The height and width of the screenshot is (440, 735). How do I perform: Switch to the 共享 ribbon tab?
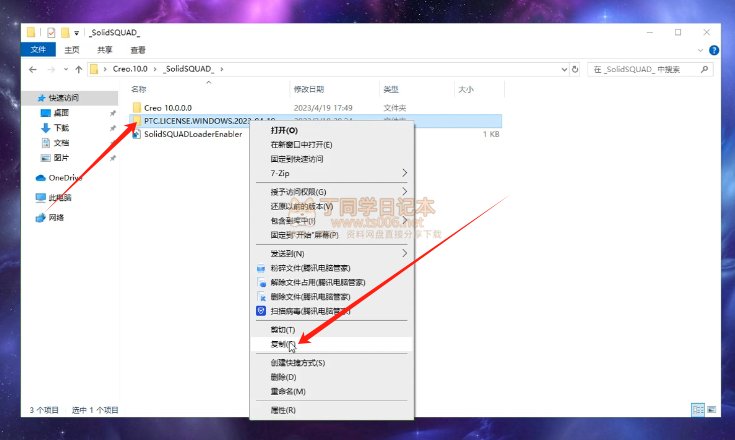(105, 50)
